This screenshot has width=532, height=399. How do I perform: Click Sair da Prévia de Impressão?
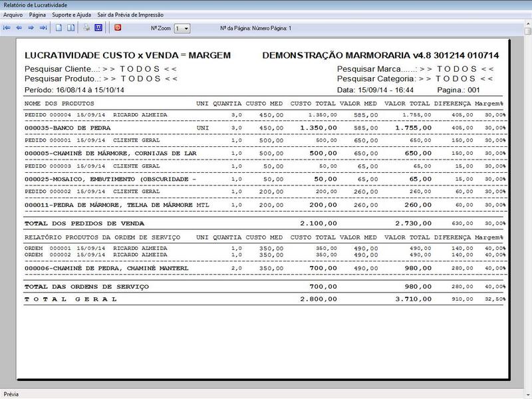coord(130,14)
